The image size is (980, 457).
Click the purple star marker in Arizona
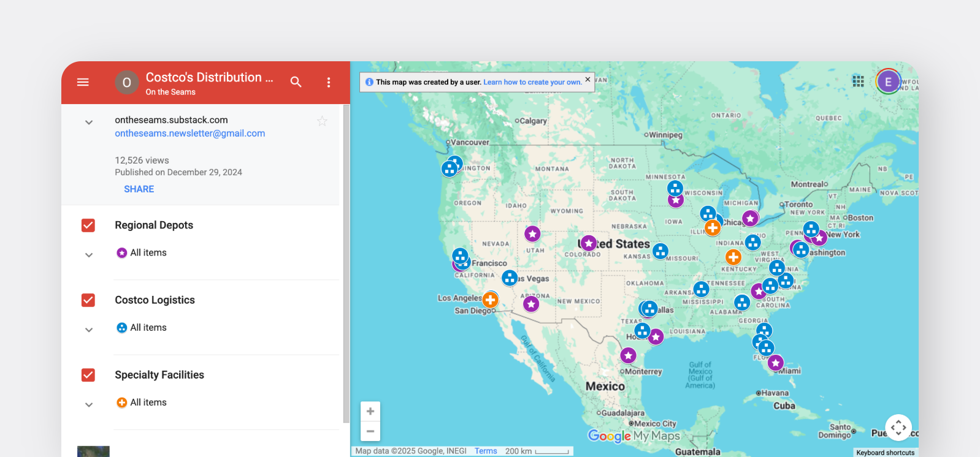(x=531, y=304)
